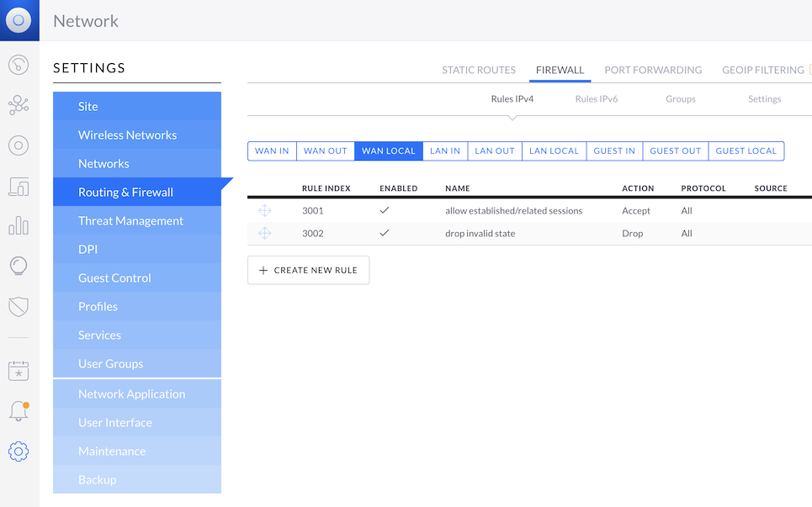Screen dimensions: 812x507
Task: Open the Insights light bulb icon
Action: point(19,267)
